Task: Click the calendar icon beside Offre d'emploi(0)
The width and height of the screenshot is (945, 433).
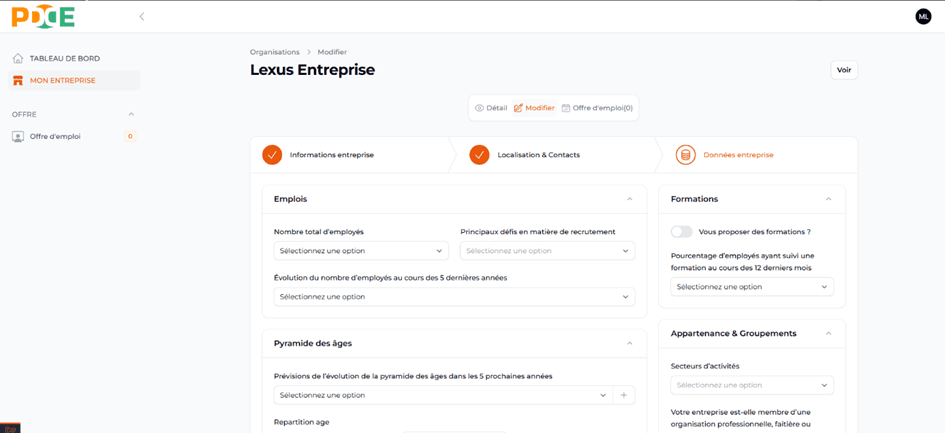Action: pyautogui.click(x=565, y=108)
